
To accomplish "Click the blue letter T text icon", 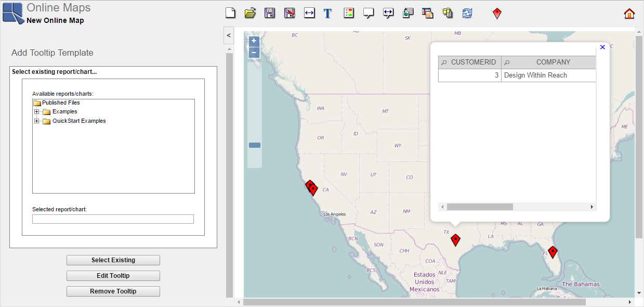I will coord(327,14).
